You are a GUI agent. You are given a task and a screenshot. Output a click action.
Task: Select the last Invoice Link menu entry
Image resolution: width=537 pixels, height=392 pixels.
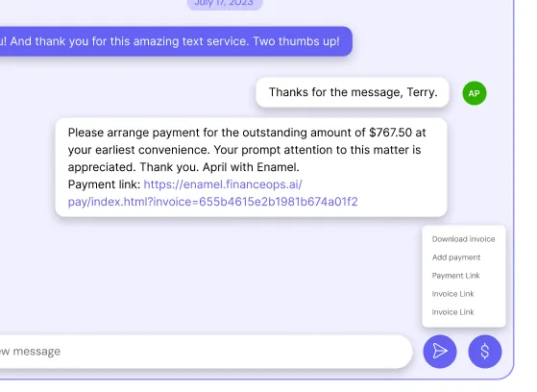pos(452,312)
